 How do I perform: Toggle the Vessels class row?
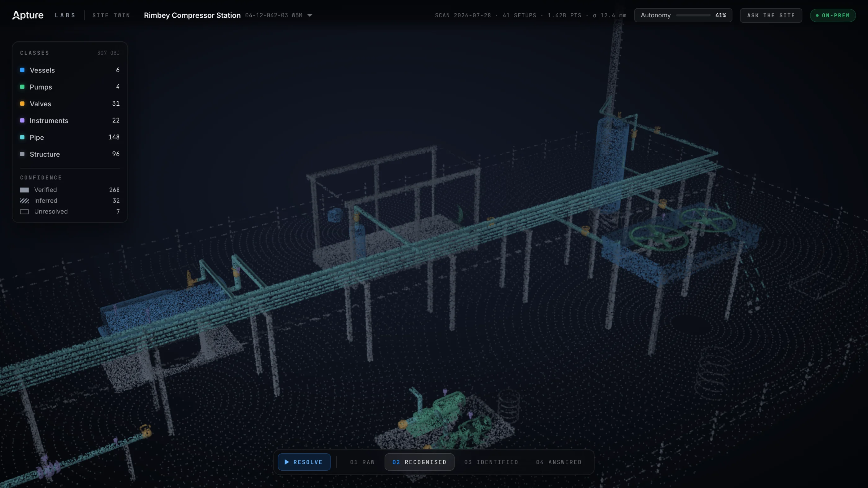pyautogui.click(x=70, y=70)
